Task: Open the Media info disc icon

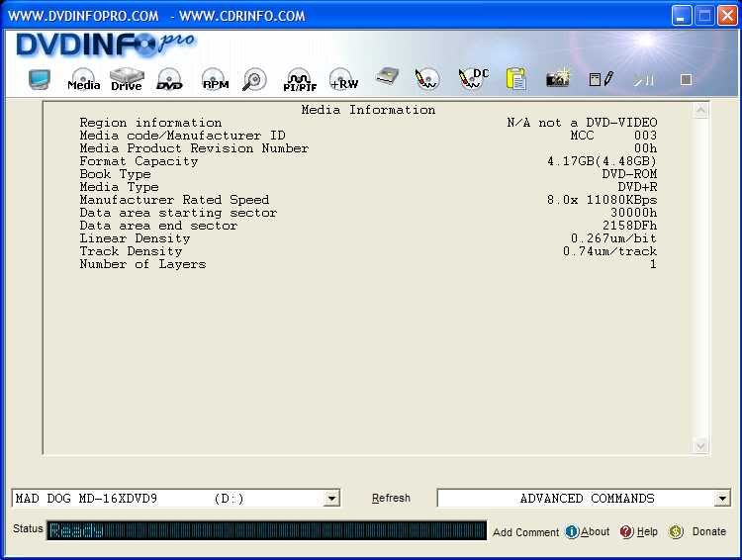Action: 83,79
